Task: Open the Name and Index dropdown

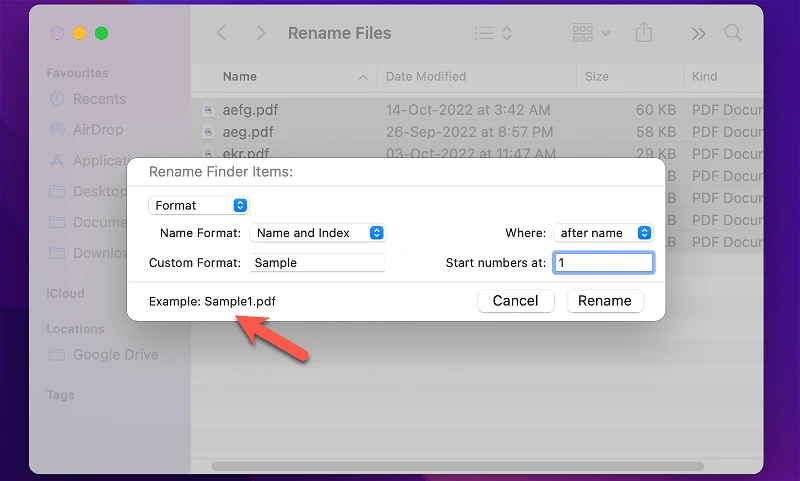Action: coord(318,233)
